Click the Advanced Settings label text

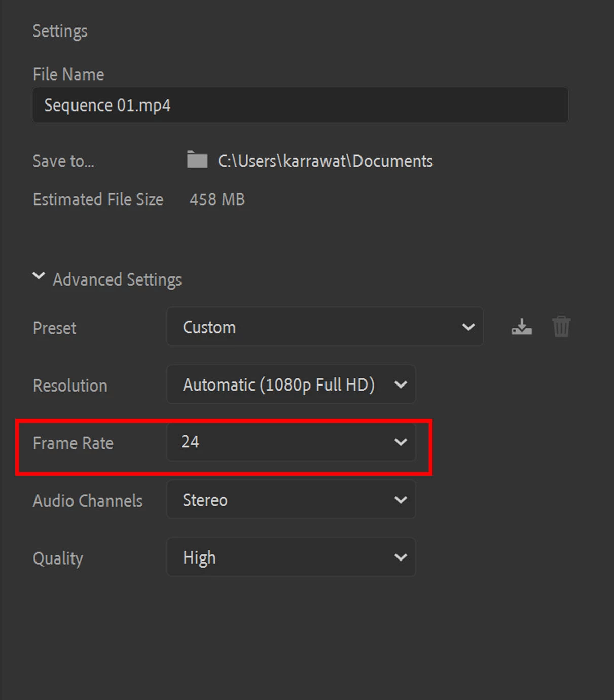point(117,280)
